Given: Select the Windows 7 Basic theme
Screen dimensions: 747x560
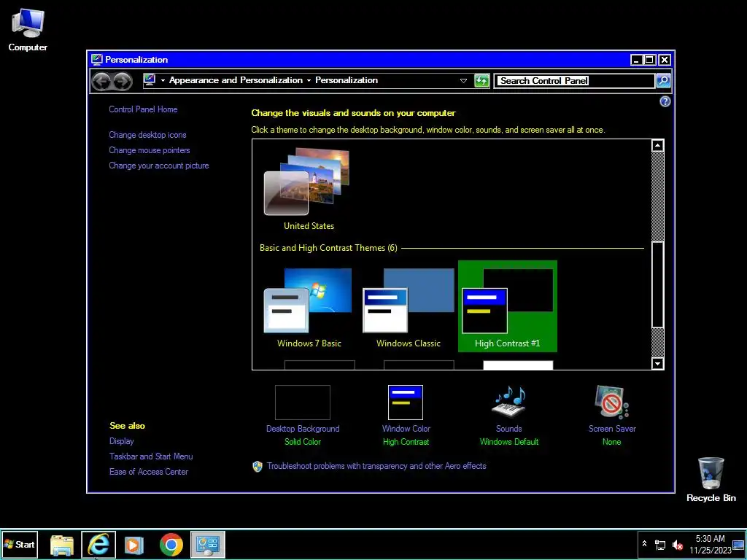Looking at the screenshot, I should click(x=309, y=307).
